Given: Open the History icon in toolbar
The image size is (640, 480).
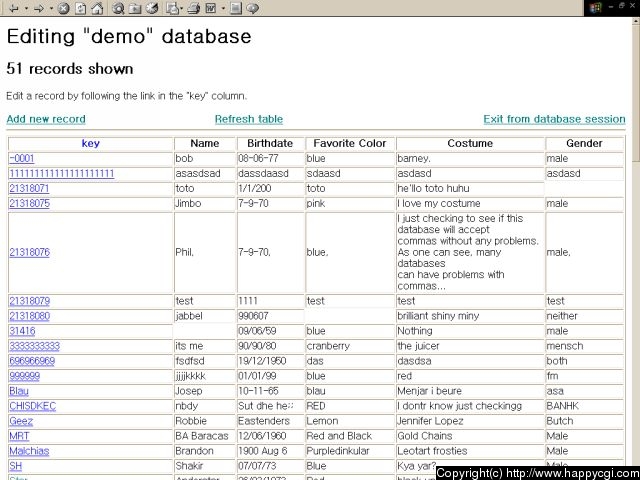Looking at the screenshot, I should tap(152, 8).
